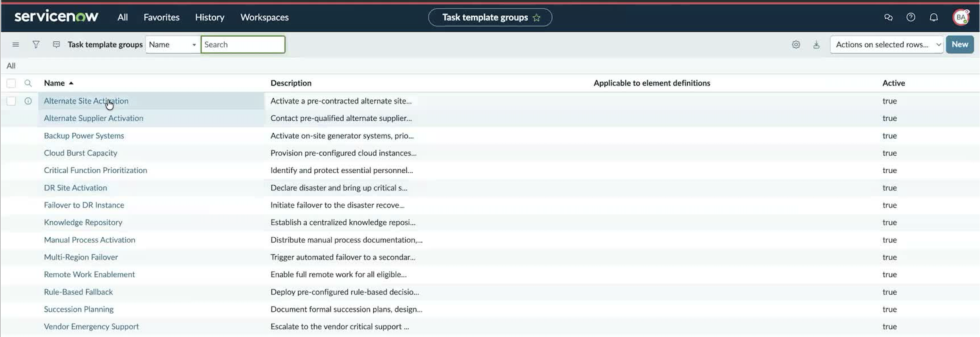Go to ServiceNow home logo

[56, 17]
